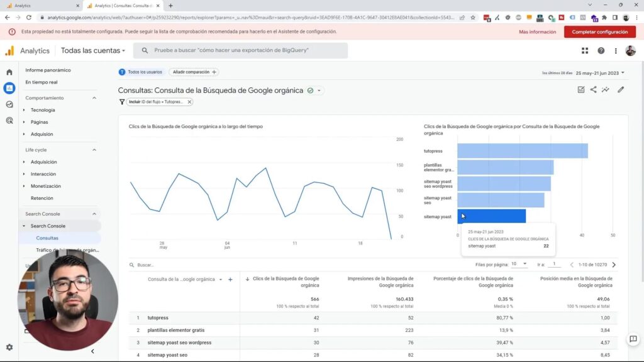The image size is (644, 362).
Task: Go back in browser history
Action: pyautogui.click(x=7, y=18)
